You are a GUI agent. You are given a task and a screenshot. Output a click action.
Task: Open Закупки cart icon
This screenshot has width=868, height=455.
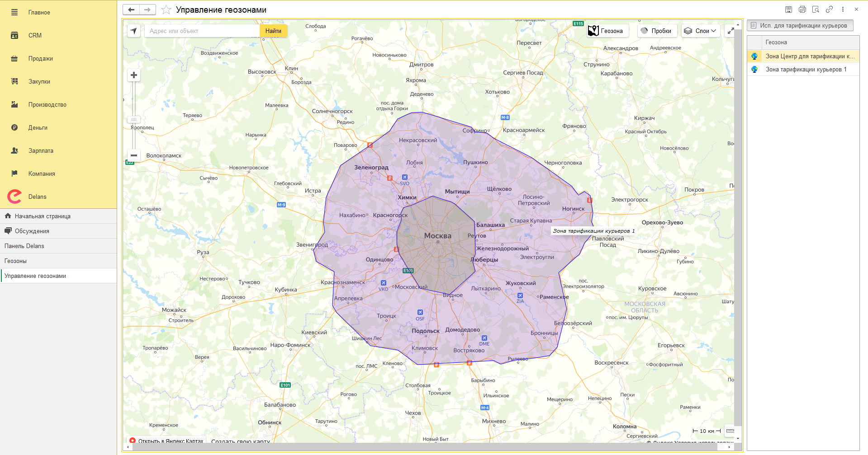pos(14,81)
